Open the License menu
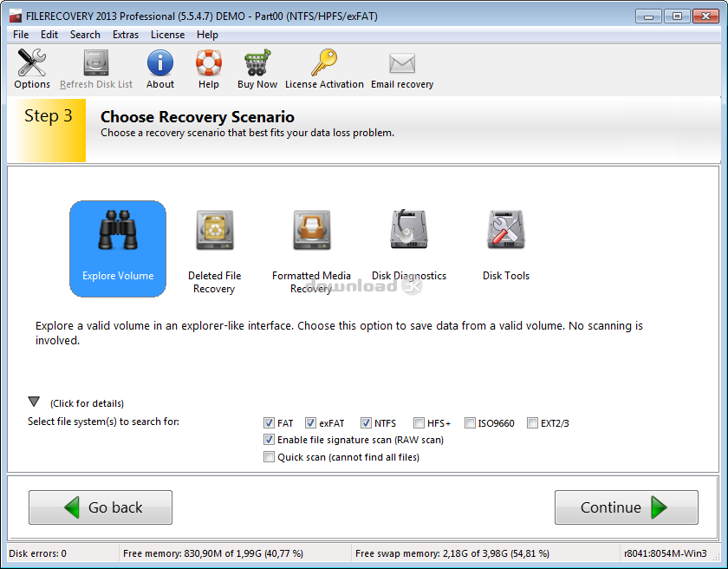The image size is (728, 569). click(x=167, y=35)
